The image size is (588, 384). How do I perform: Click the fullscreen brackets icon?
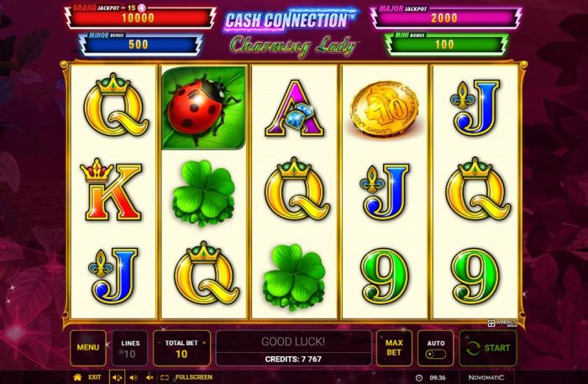click(165, 377)
